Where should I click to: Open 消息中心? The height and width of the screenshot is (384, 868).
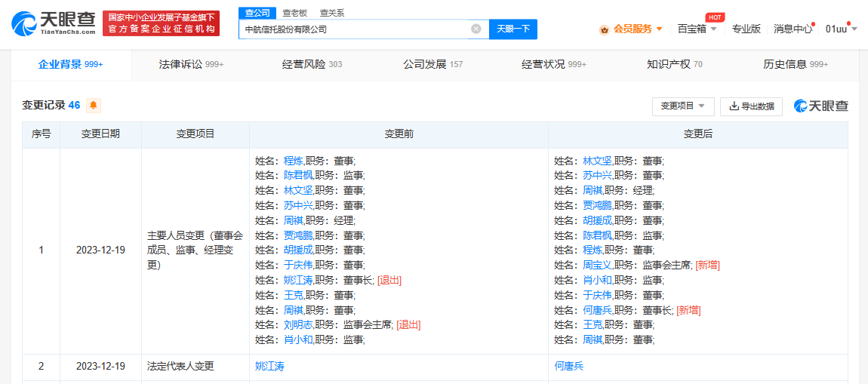coord(793,29)
